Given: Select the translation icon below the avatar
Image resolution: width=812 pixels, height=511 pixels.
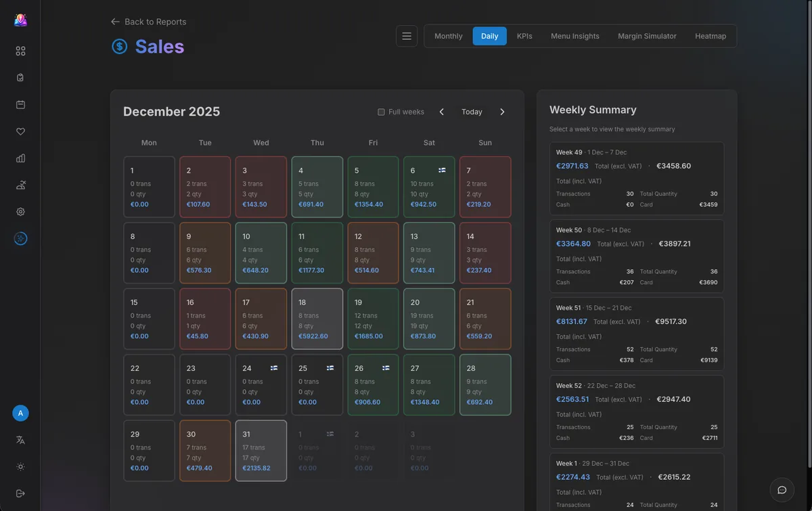Looking at the screenshot, I should coord(20,440).
